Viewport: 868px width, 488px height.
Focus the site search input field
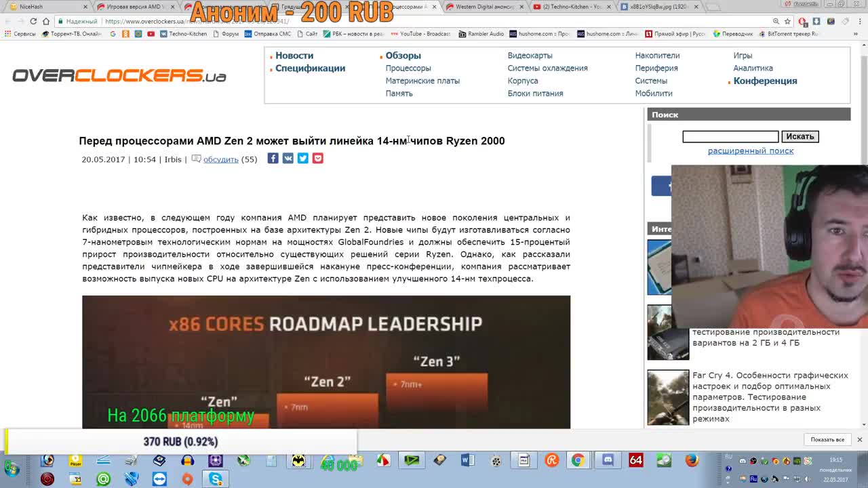tap(730, 137)
